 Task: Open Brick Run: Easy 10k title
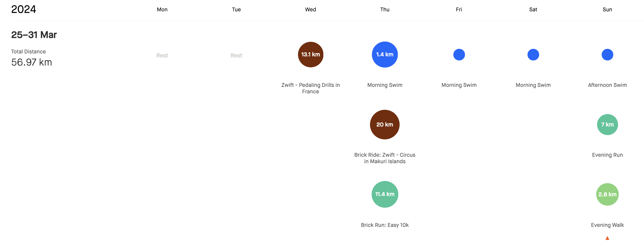[x=385, y=225]
